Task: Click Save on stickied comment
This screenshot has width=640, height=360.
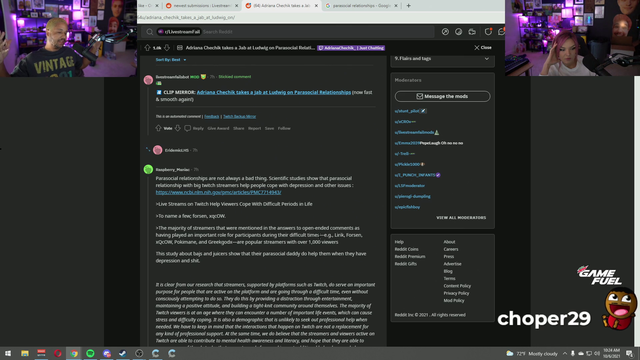Action: coord(269,128)
